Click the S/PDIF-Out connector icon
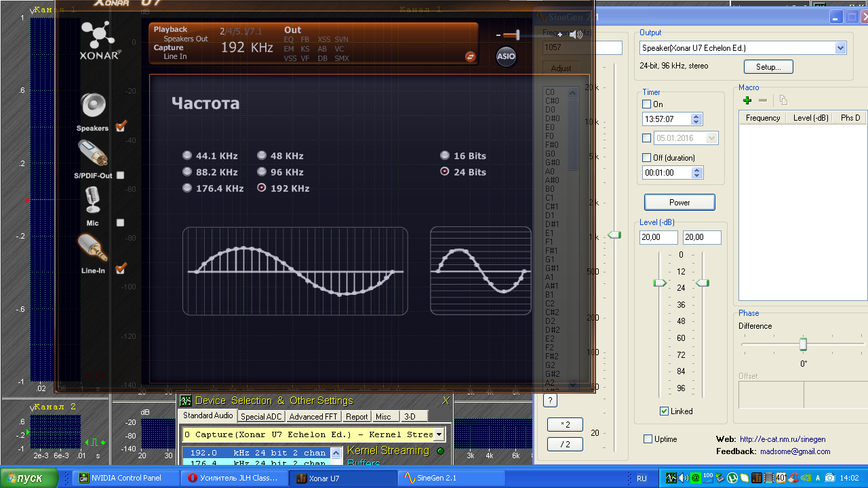 93,153
